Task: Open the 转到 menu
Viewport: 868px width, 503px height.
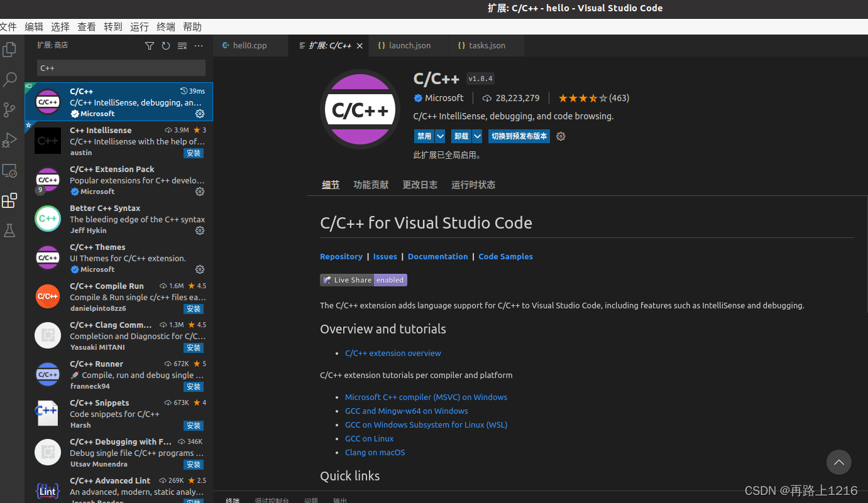Action: 113,27
